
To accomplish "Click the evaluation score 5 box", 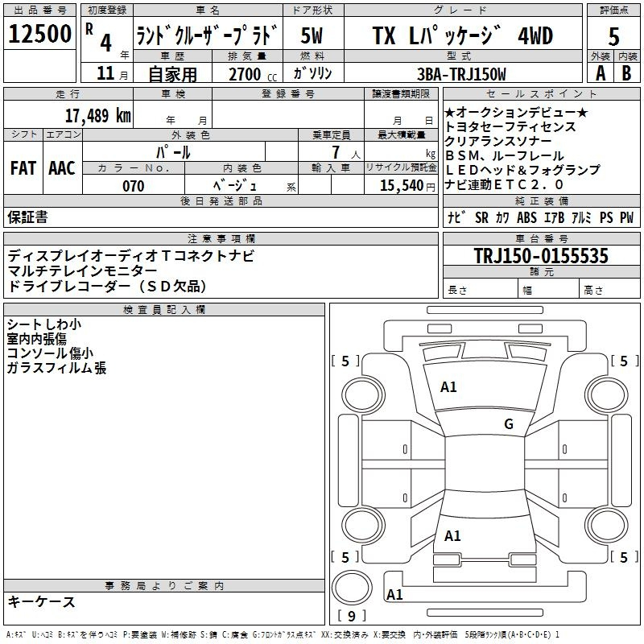I will coord(613,36).
